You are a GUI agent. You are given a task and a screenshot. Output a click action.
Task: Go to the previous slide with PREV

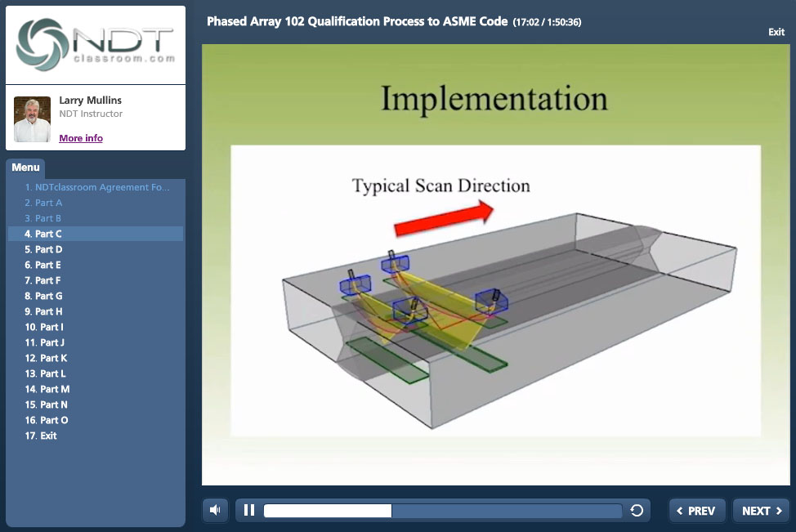click(696, 511)
